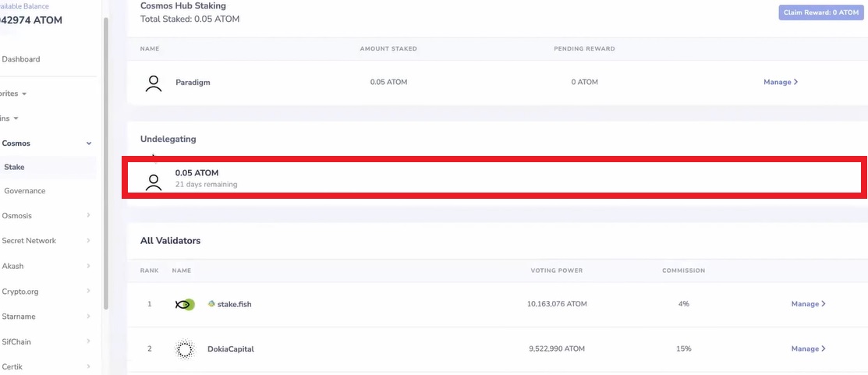Click the avatar icon in Undelegating row
Image resolution: width=868 pixels, height=375 pixels.
(x=154, y=182)
